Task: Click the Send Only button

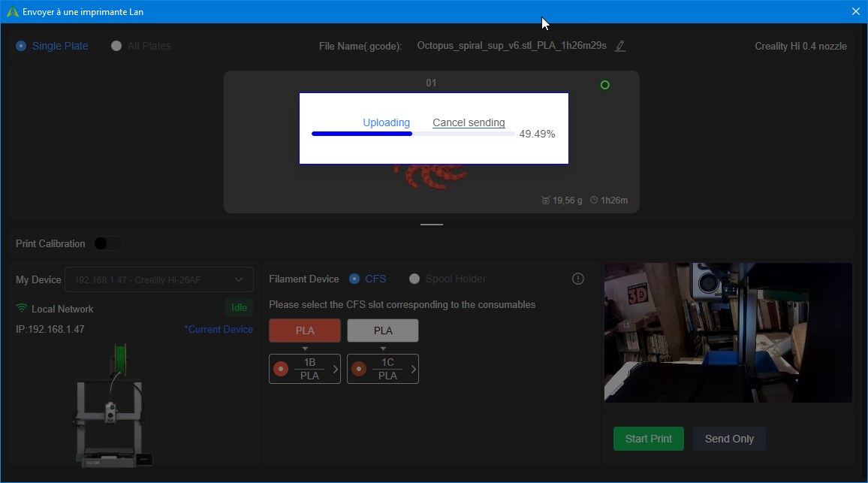Action: (729, 439)
